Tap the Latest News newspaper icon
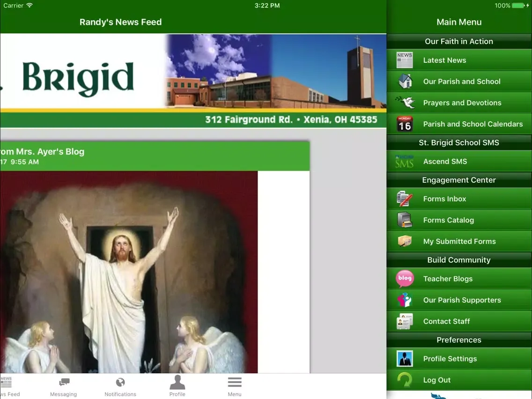This screenshot has width=532, height=399. pyautogui.click(x=405, y=60)
